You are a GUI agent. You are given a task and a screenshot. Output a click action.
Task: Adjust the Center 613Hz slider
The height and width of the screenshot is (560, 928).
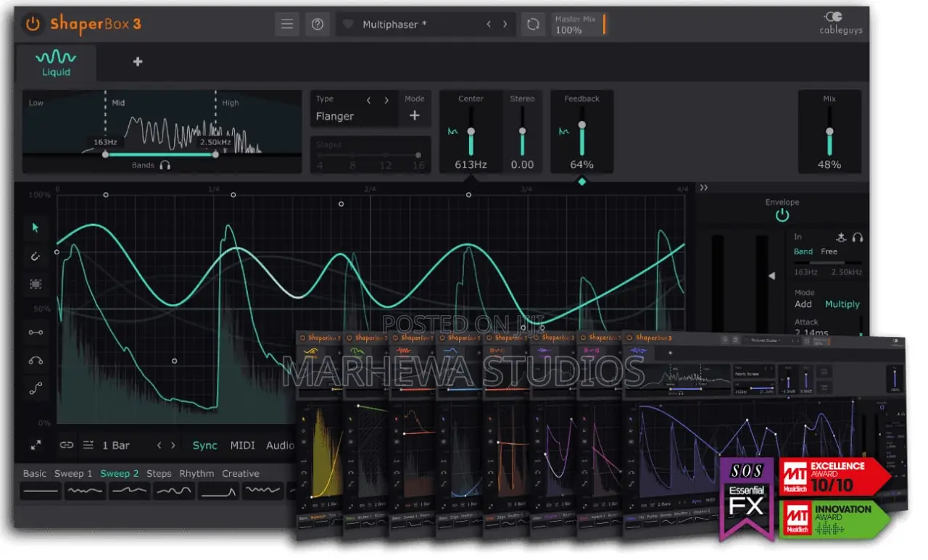(x=471, y=131)
